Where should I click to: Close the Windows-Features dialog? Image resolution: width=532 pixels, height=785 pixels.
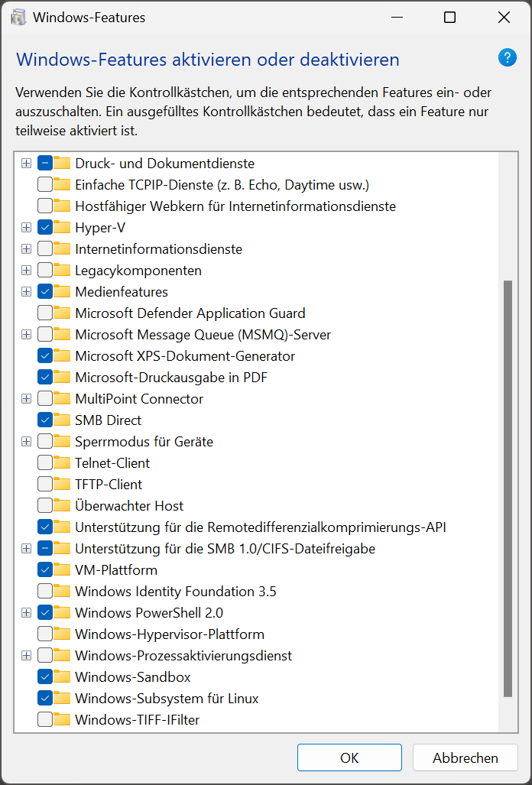point(504,18)
